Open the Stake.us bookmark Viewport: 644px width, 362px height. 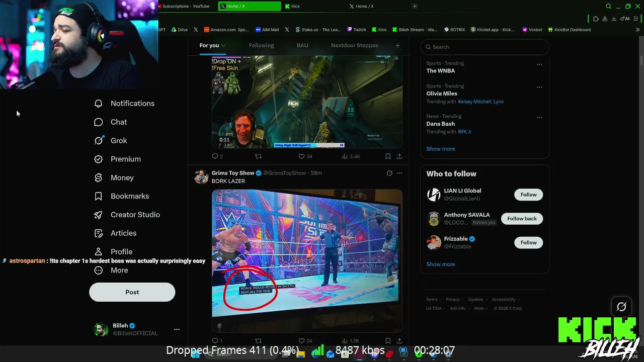[318, 30]
